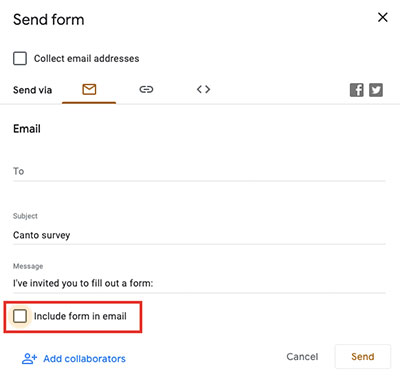Select the email envelope send option

point(89,89)
